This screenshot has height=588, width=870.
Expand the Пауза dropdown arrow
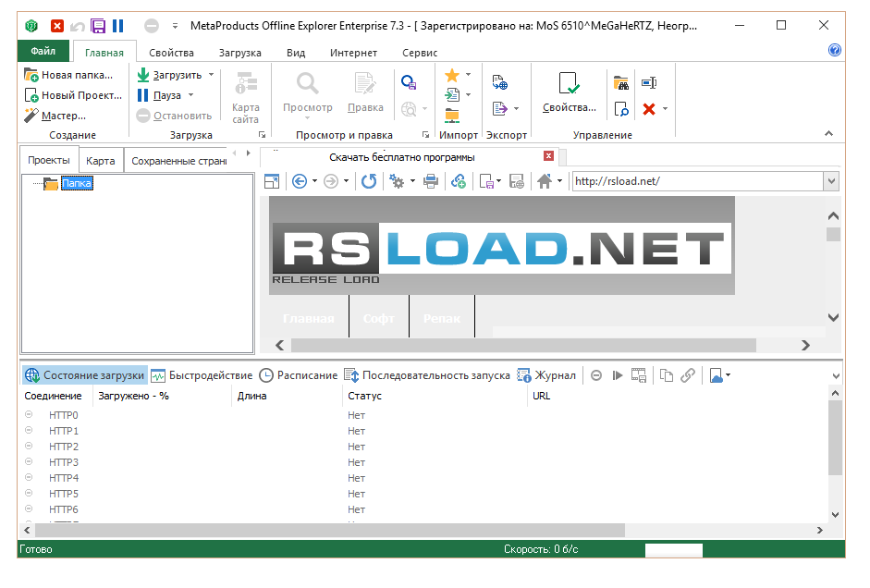(190, 95)
